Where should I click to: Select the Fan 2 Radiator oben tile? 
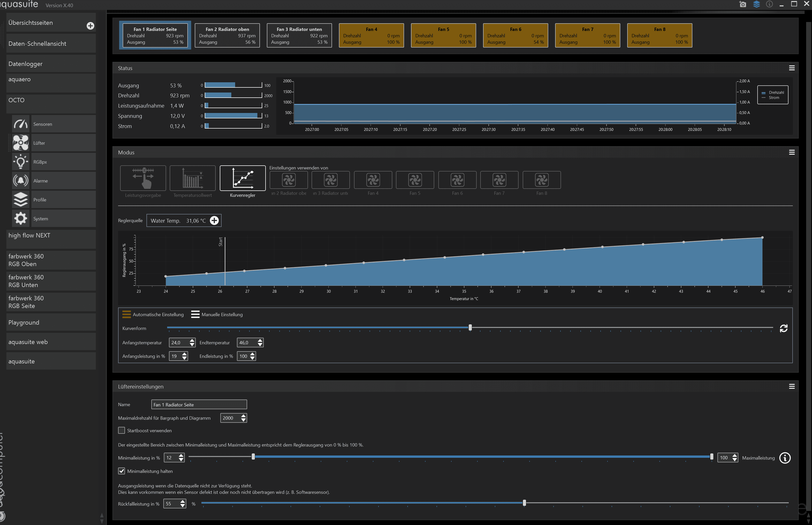227,36
